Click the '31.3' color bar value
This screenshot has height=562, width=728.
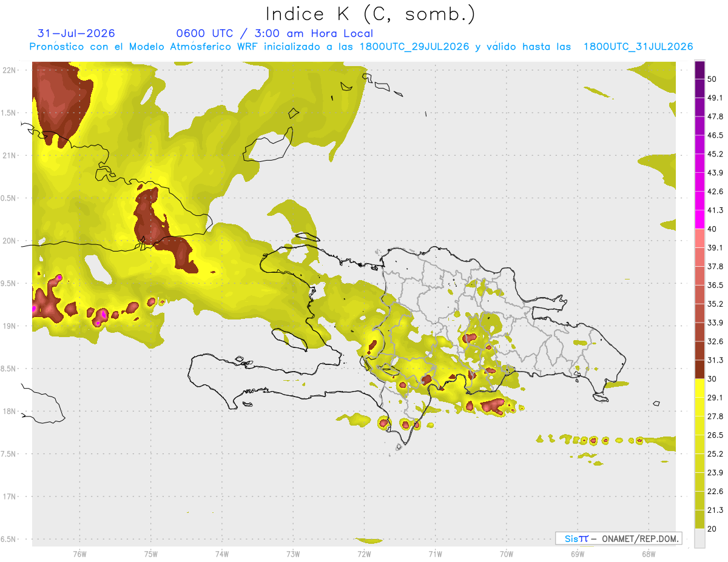[x=715, y=360]
